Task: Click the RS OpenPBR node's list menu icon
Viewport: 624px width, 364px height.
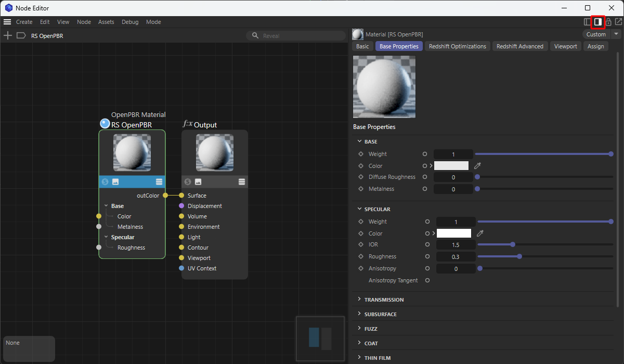Action: click(159, 181)
